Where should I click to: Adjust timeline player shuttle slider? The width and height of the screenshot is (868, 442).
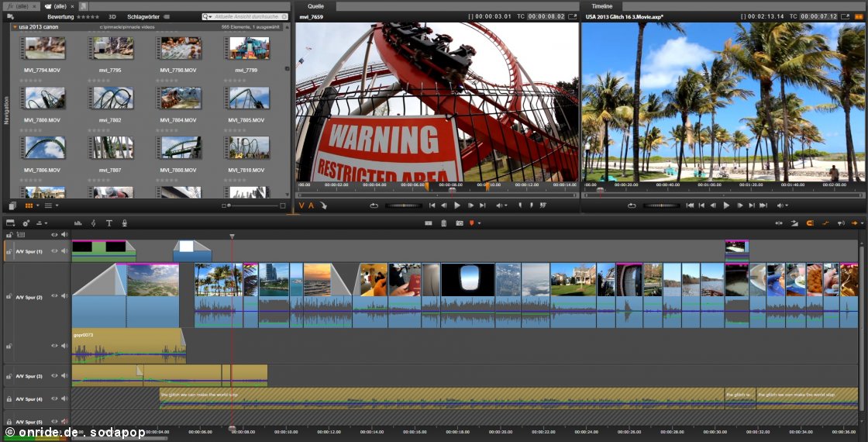[x=661, y=205]
